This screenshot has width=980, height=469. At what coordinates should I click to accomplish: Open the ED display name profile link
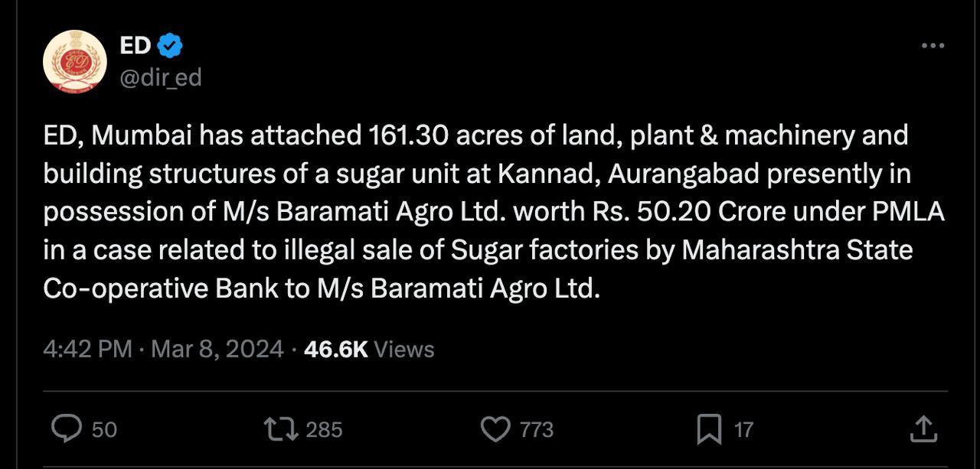tap(136, 46)
